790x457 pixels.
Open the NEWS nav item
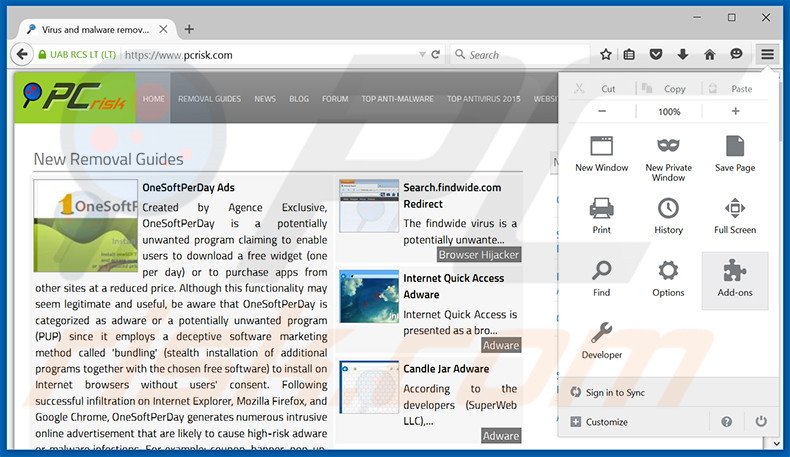(265, 99)
